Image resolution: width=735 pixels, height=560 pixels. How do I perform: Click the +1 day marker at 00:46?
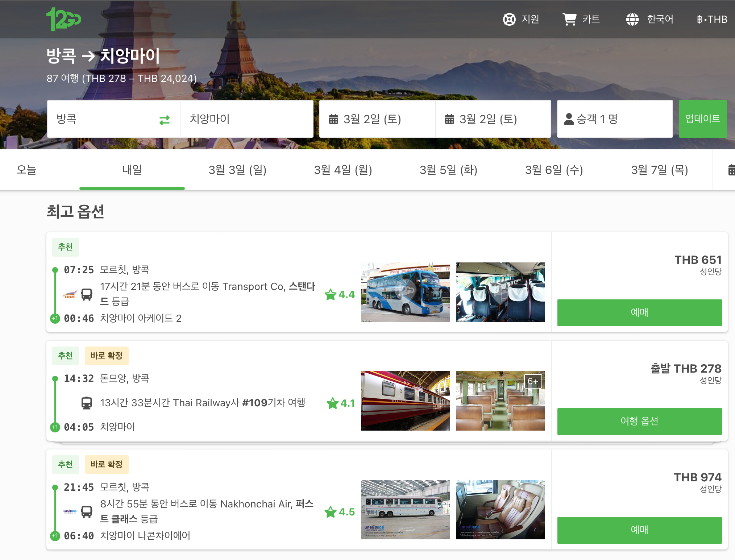tap(55, 319)
